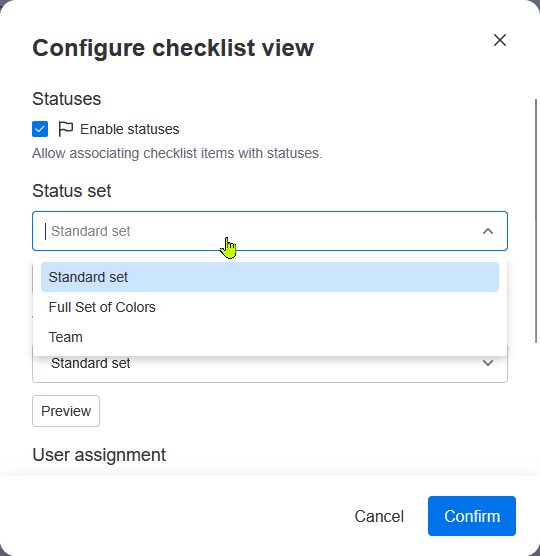Select the highlighted Standard set option
Image resolution: width=540 pixels, height=556 pixels.
pyautogui.click(x=270, y=277)
